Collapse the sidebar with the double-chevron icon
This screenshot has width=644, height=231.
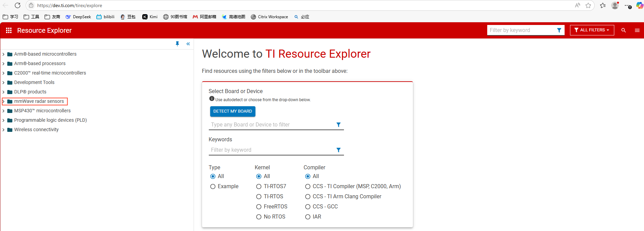click(x=188, y=44)
